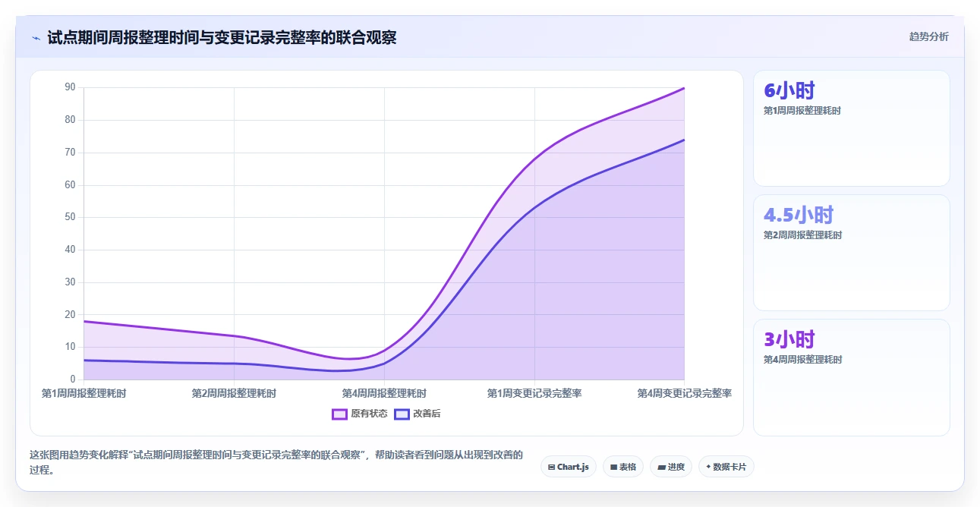Screen dimensions: 980x507
Task: Click the chart title 试点期间周报整理时间与变更记录完整率的联合观察
Action: tap(222, 37)
